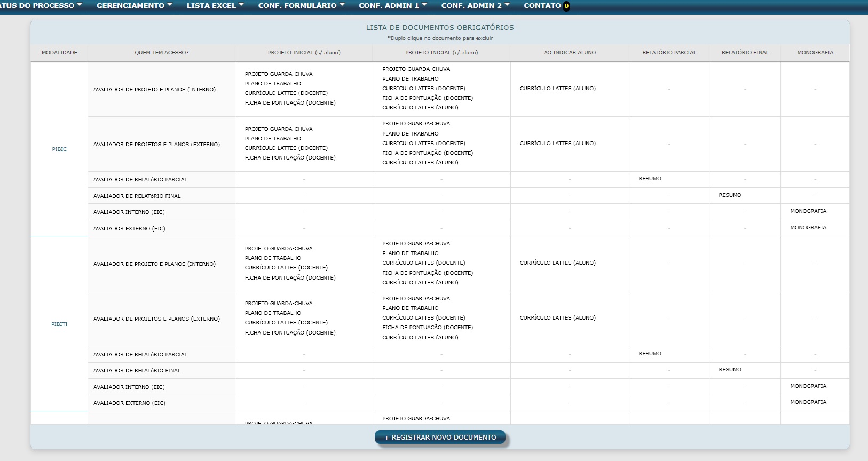This screenshot has height=461, width=868.
Task: Click the CONTATO notification badge showing 0
Action: point(566,6)
